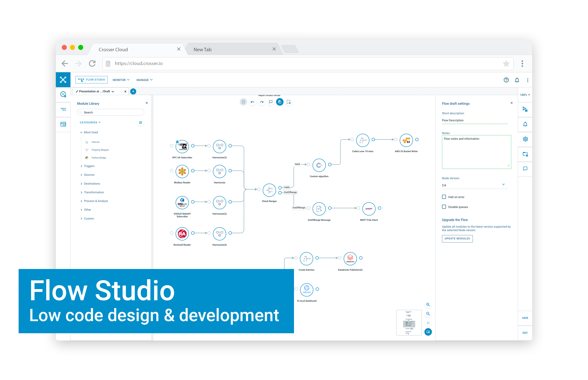Click the undo arrow above the flow canvas
Viewport: 588px width, 380px height.
pos(253,102)
